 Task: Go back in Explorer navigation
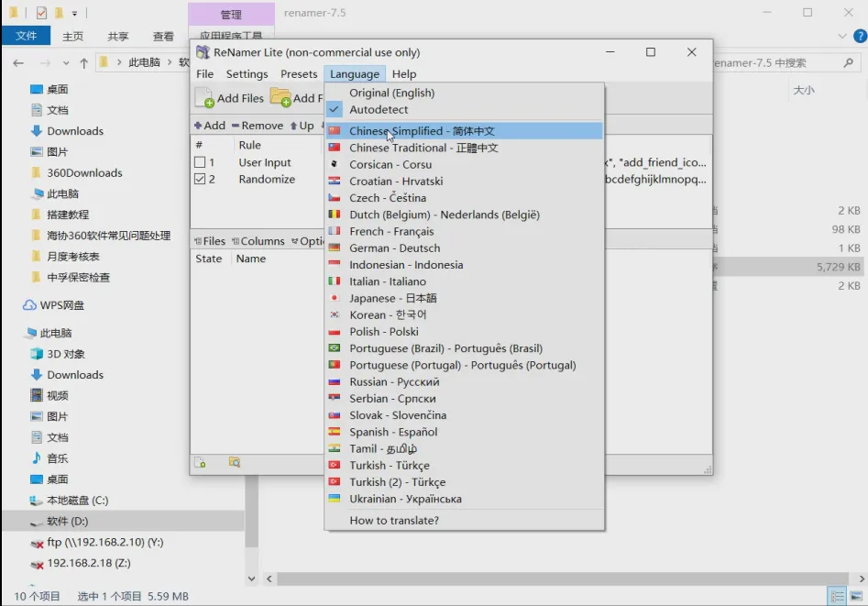pyautogui.click(x=18, y=63)
